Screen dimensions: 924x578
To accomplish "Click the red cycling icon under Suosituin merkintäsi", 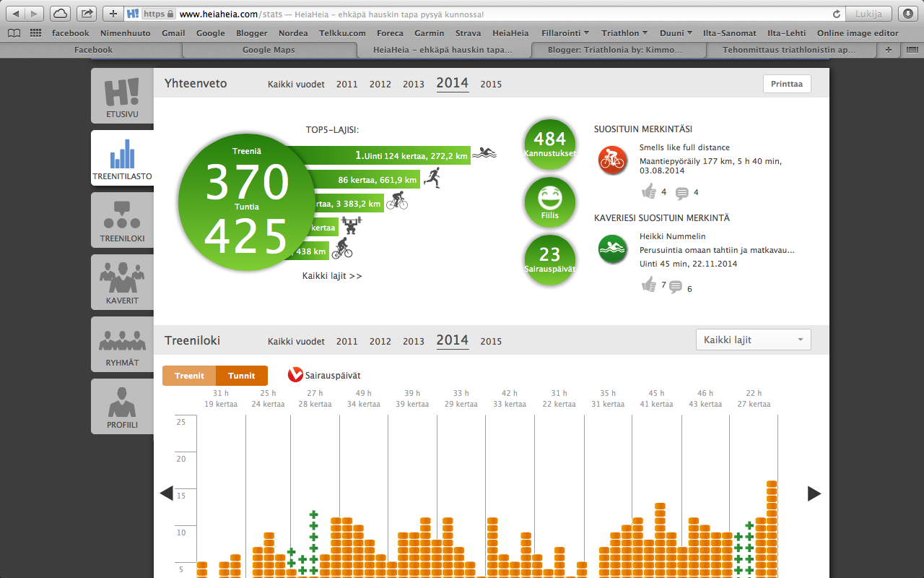I will pyautogui.click(x=612, y=160).
